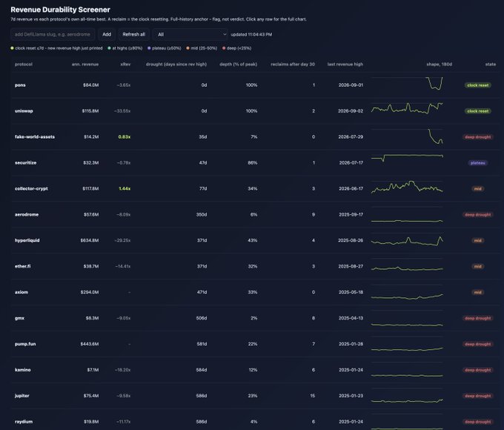Viewport: 504px width, 430px height.
Task: Click the ann. revenue column header
Action: point(85,64)
